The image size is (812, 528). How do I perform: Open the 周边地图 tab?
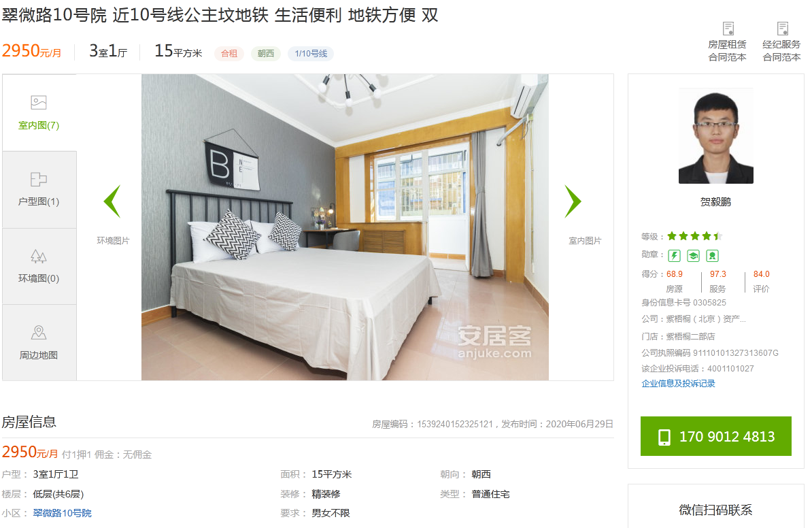pos(39,342)
